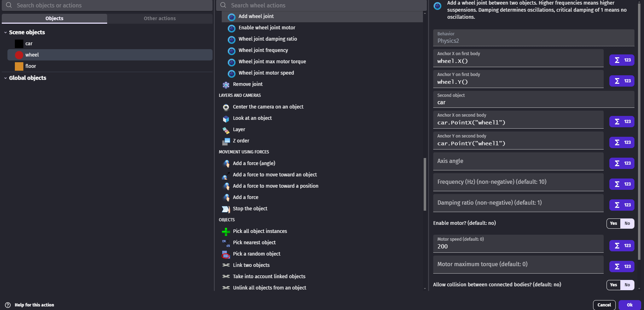Open expression editor for Axis angle
The width and height of the screenshot is (644, 310).
tap(622, 163)
